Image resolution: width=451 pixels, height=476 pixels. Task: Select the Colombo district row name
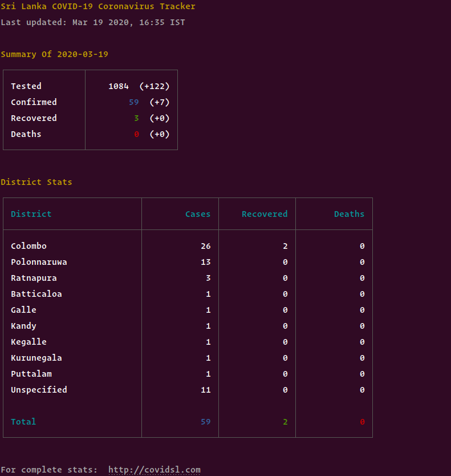[29, 246]
